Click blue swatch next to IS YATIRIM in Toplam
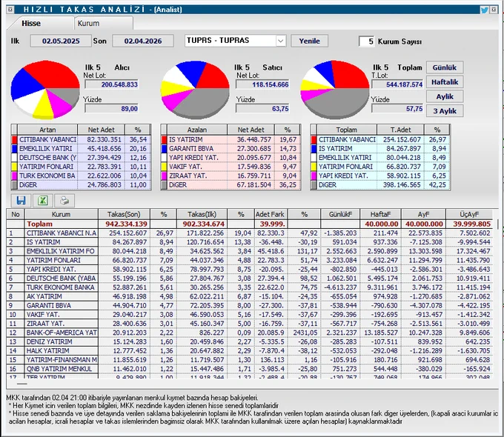This screenshot has height=437, width=504. (x=314, y=149)
